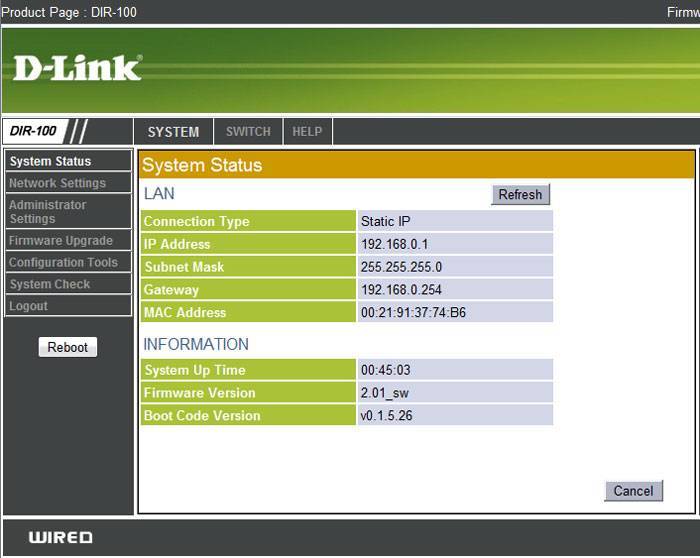Image resolution: width=700 pixels, height=558 pixels.
Task: Click the 255.255.255.0 value
Action: pyautogui.click(x=455, y=267)
